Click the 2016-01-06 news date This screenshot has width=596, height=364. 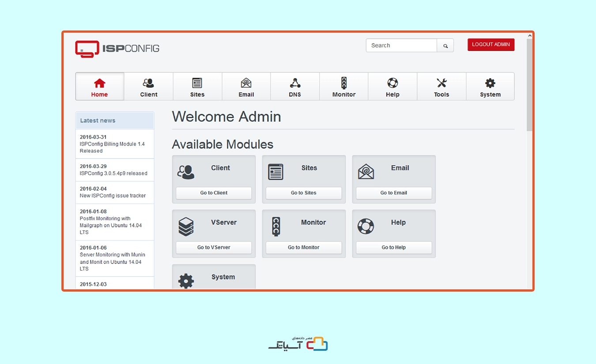click(93, 248)
